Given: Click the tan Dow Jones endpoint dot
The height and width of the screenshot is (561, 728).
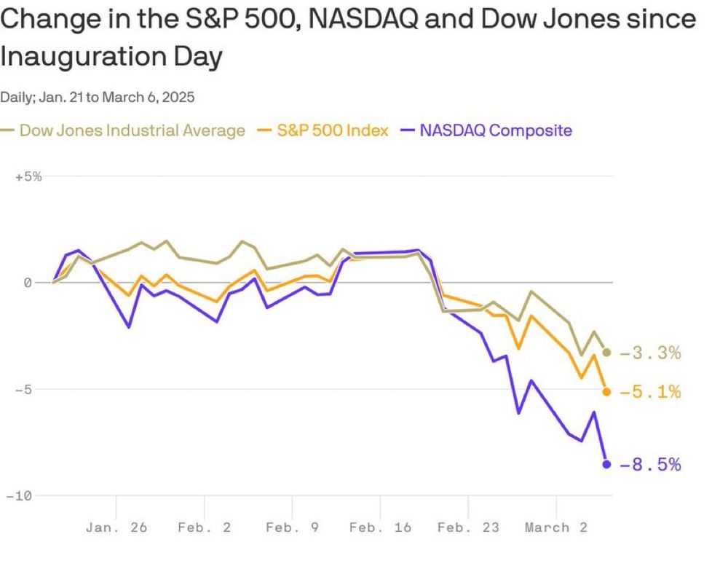Looking at the screenshot, I should [606, 353].
